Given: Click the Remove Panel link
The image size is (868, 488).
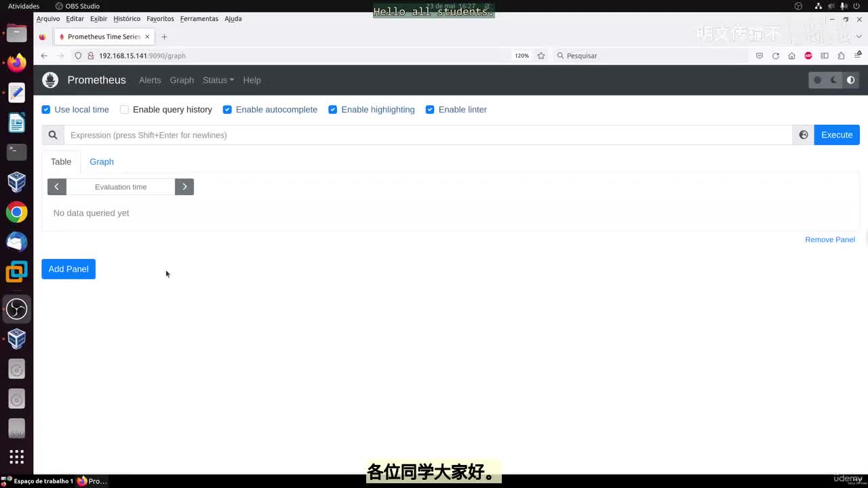Looking at the screenshot, I should click(830, 239).
